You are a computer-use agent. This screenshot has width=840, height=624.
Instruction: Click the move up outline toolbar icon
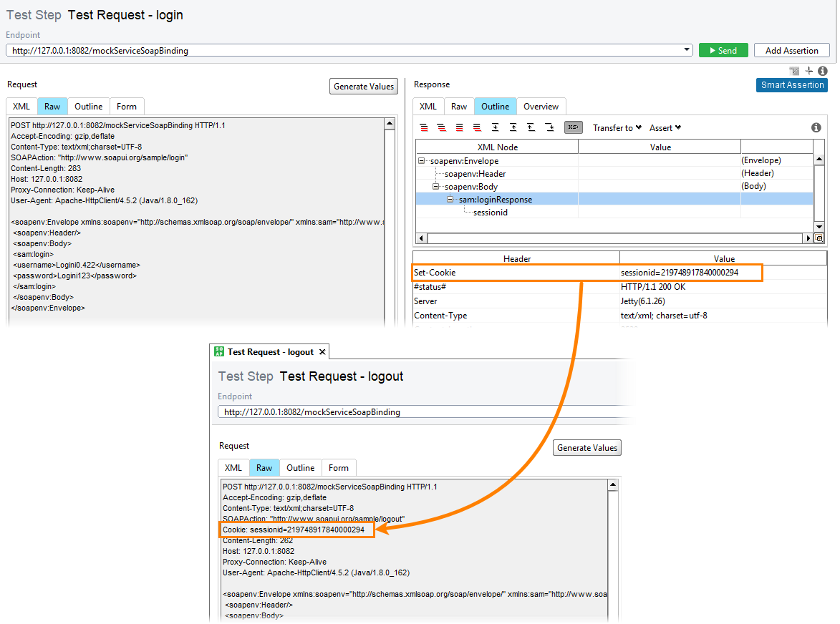click(513, 127)
